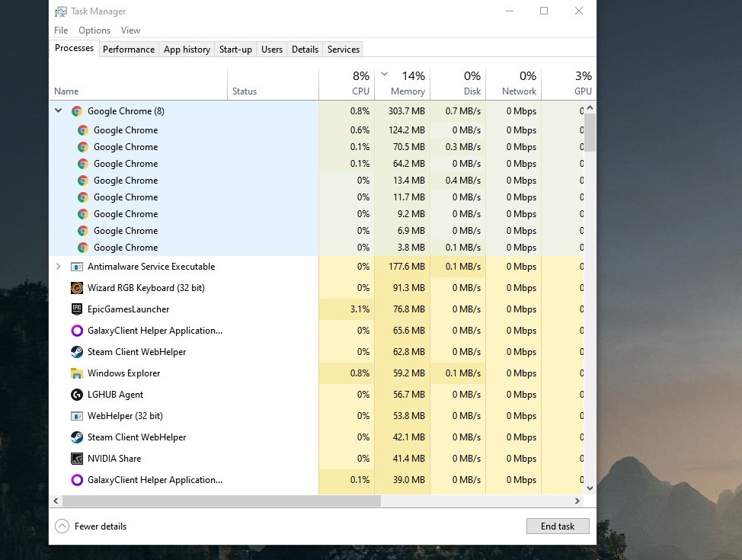Click the horizontal scrollbar right arrow
The width and height of the screenshot is (742, 560).
pyautogui.click(x=577, y=501)
